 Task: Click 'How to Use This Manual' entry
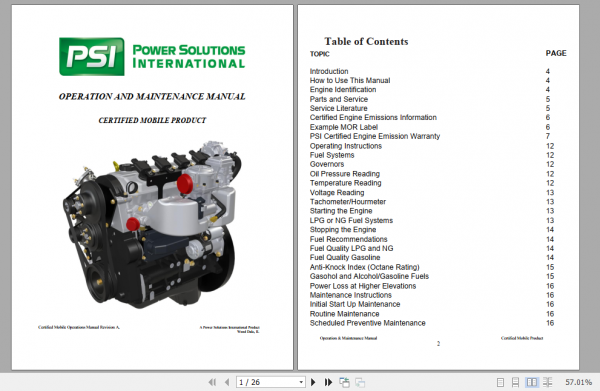(350, 80)
